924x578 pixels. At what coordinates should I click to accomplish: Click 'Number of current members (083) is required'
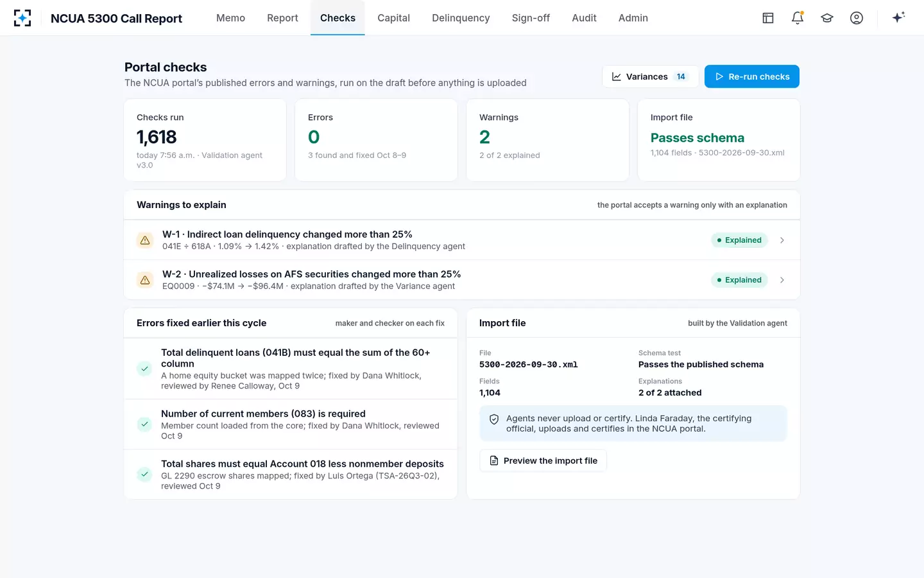(x=263, y=414)
